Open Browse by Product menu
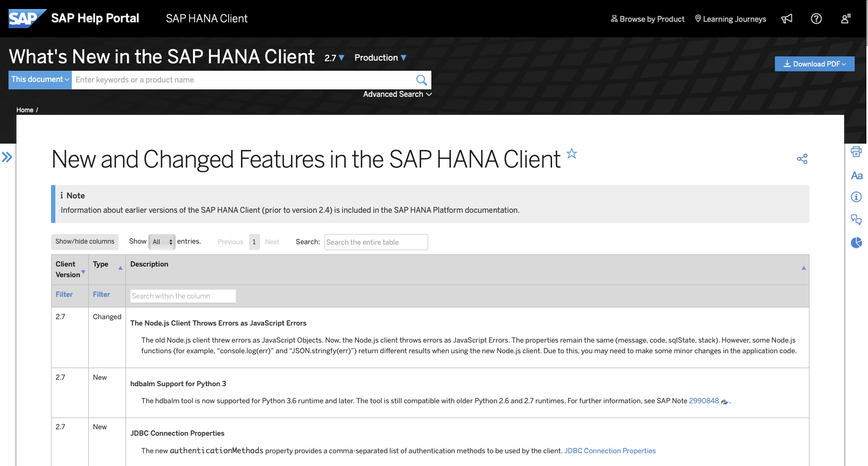This screenshot has height=466, width=868. tap(647, 19)
